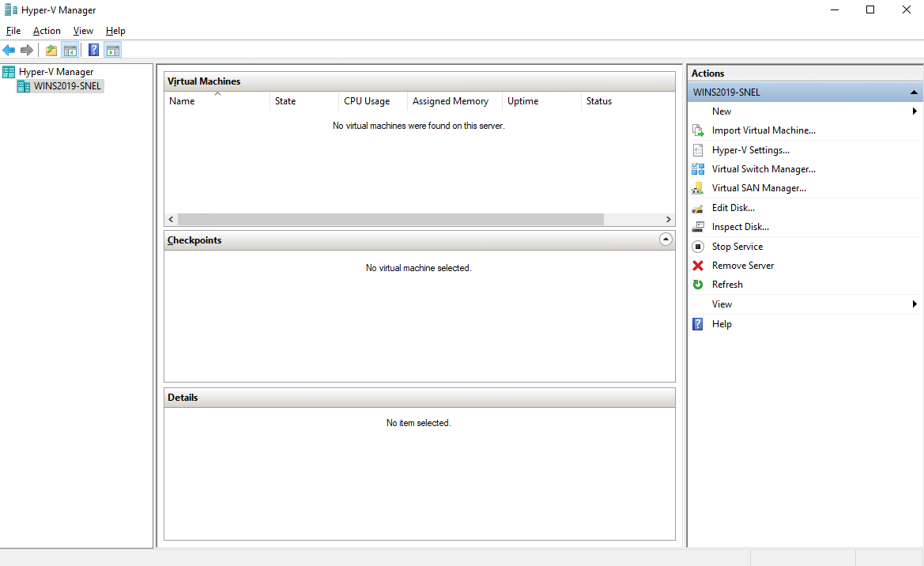The image size is (924, 566).
Task: Click the Virtual Switch Manager icon
Action: coord(698,169)
